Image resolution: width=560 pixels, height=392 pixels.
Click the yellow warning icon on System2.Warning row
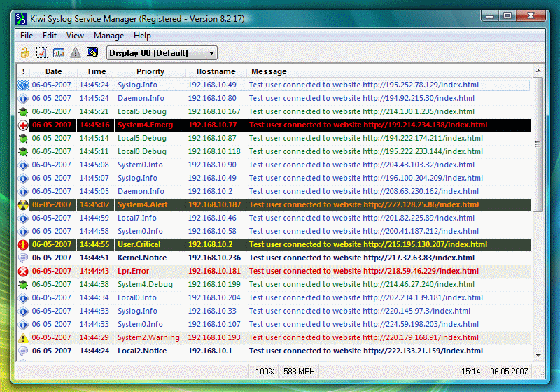(23, 337)
